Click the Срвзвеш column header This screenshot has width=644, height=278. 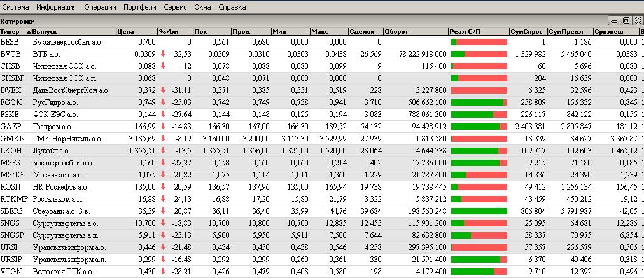[x=615, y=32]
